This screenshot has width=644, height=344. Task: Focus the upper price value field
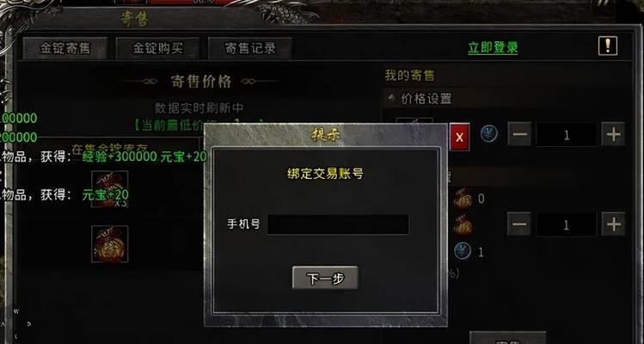click(x=567, y=134)
